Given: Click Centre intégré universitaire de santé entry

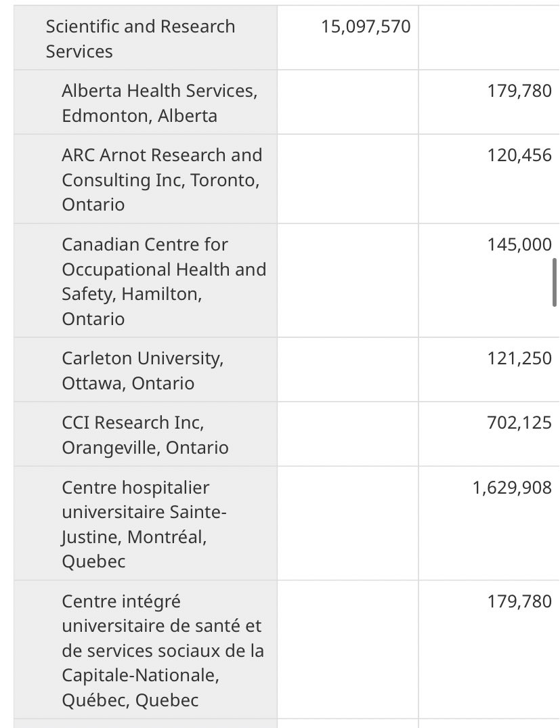Looking at the screenshot, I should 163,650.
